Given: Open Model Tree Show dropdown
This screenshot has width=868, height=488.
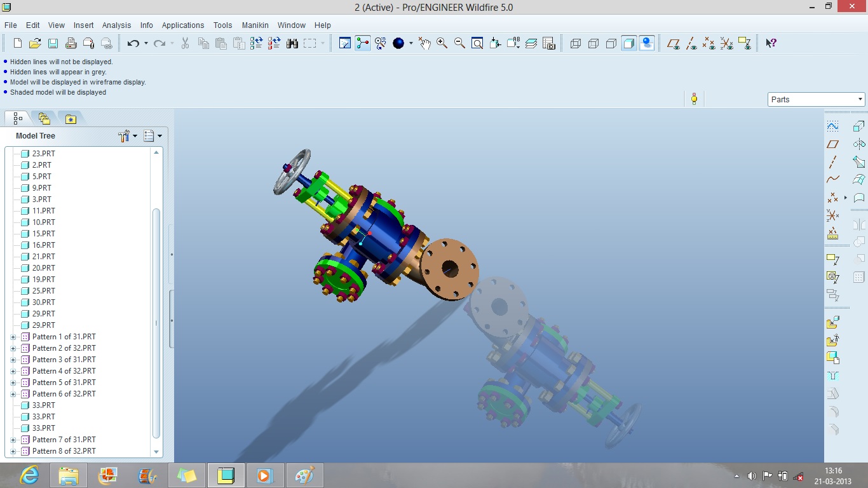Looking at the screenshot, I should coord(153,136).
